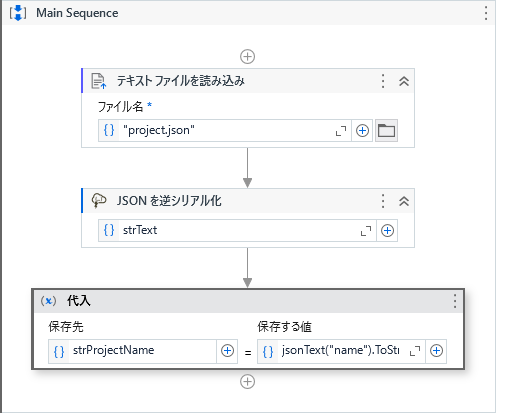Open Main Sequence three-dot options menu
The height and width of the screenshot is (413, 518).
[x=486, y=13]
